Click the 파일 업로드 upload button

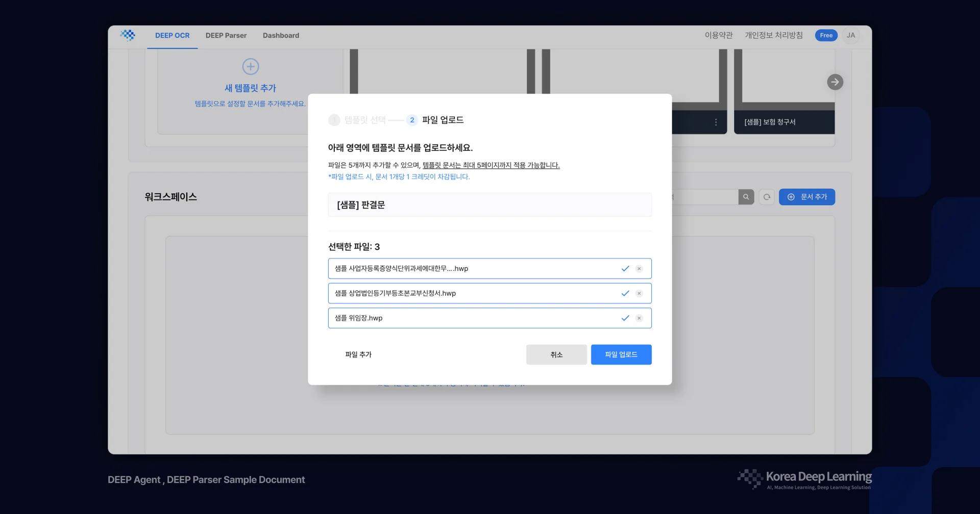point(621,354)
